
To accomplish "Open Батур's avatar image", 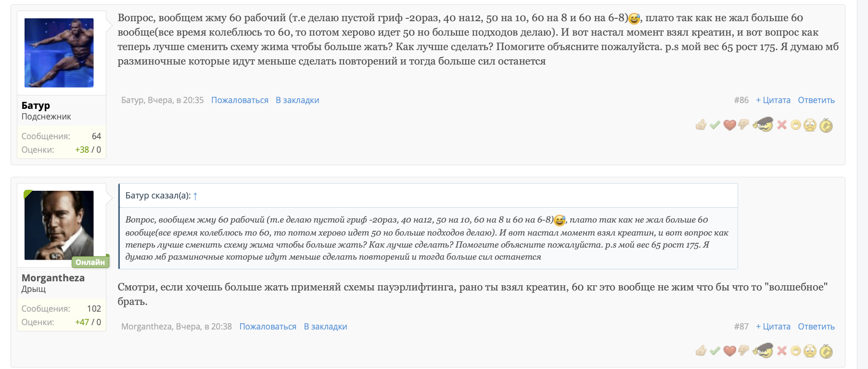I will 59,53.
